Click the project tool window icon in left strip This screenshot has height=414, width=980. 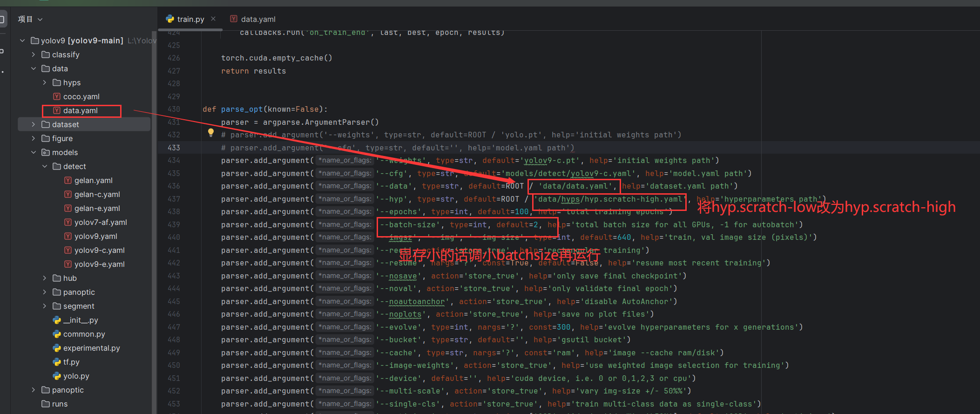pos(2,19)
